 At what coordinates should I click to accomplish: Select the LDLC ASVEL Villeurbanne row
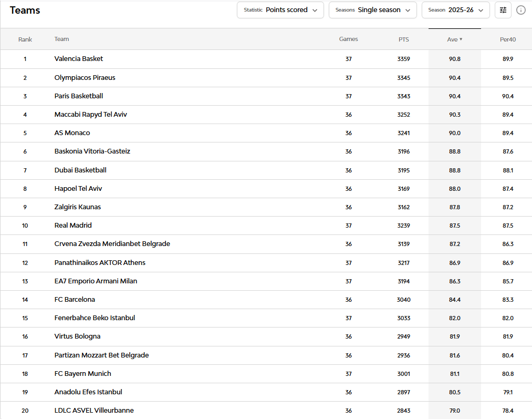[266, 410]
